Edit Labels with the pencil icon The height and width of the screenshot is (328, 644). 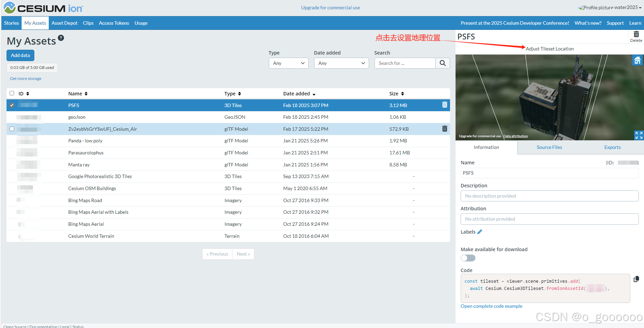480,232
